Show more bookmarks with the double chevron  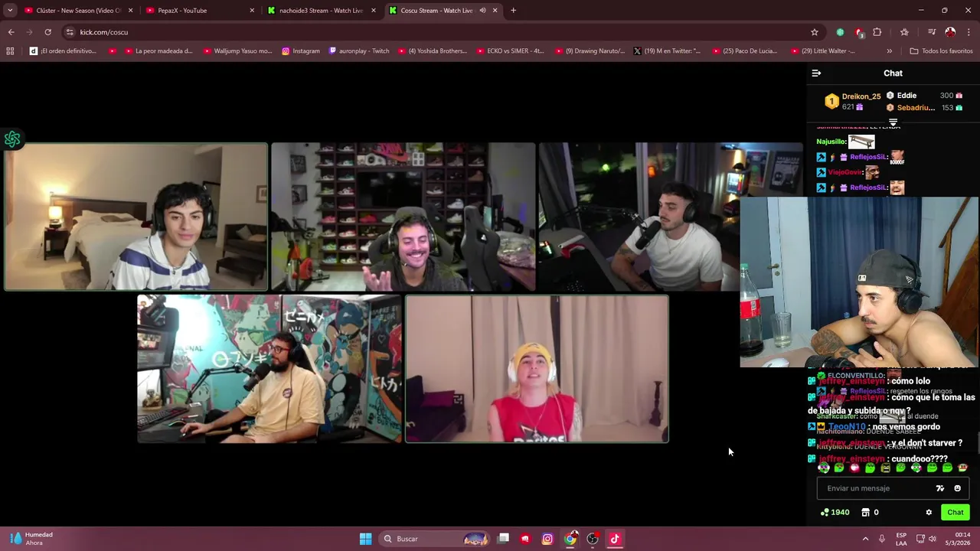click(x=889, y=51)
